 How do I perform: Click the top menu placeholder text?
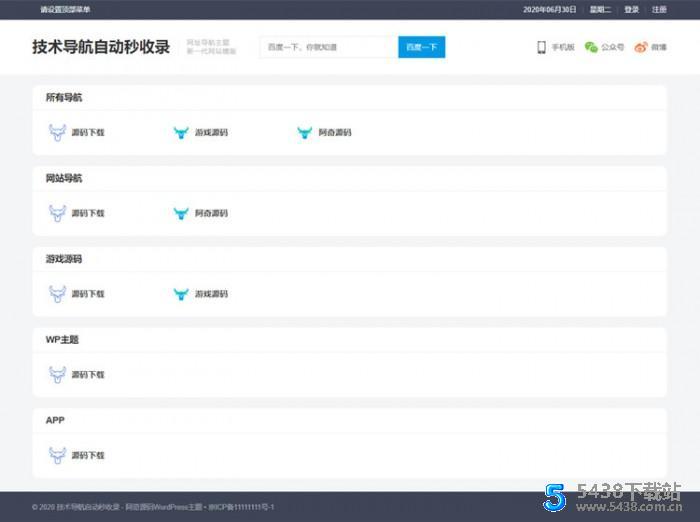(x=65, y=9)
